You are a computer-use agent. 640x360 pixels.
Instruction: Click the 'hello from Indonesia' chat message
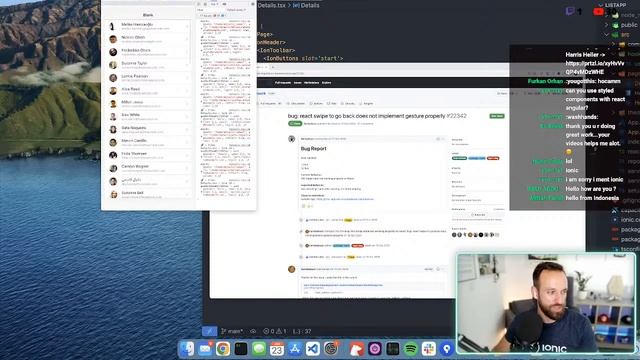(x=592, y=198)
